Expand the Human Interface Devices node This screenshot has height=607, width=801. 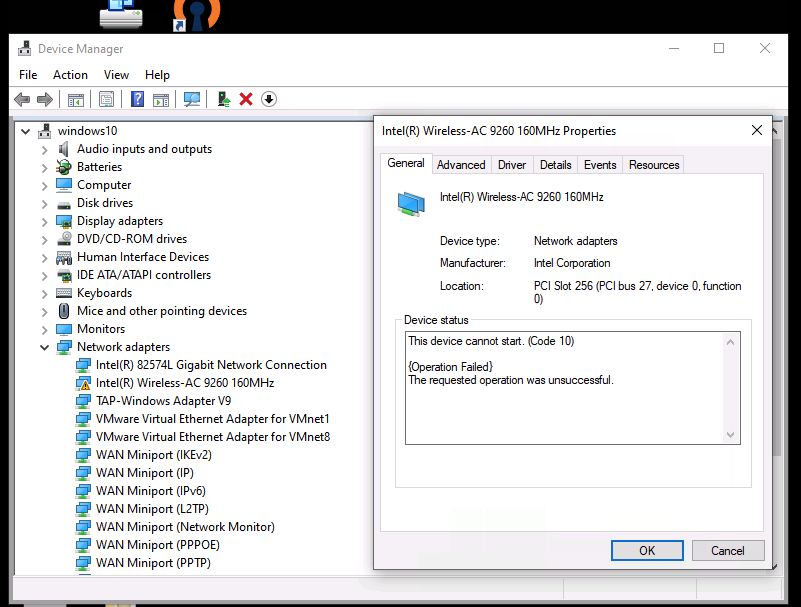coord(44,258)
